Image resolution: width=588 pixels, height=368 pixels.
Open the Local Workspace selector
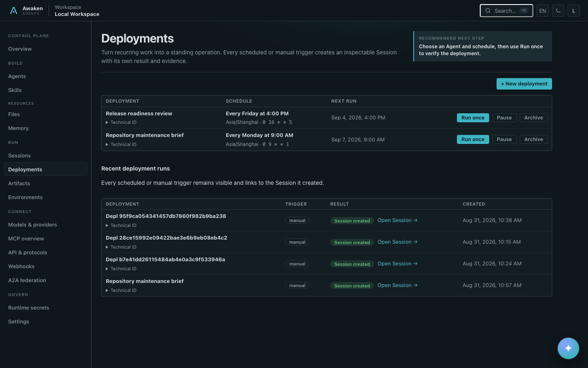77,11
